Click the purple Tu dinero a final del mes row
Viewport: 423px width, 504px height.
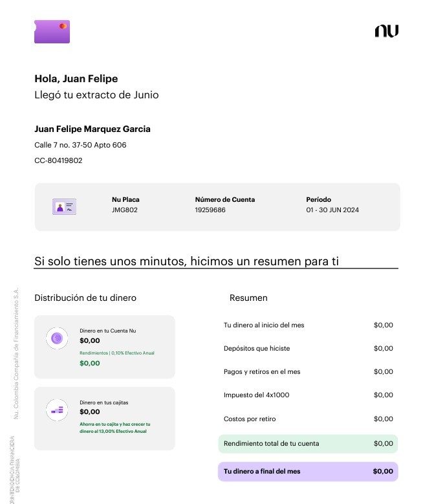308,471
